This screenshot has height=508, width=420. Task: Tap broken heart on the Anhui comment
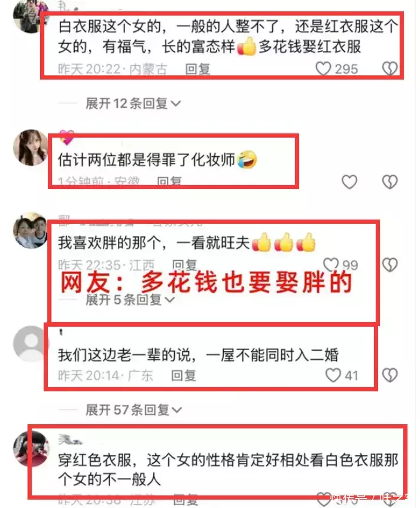click(389, 182)
